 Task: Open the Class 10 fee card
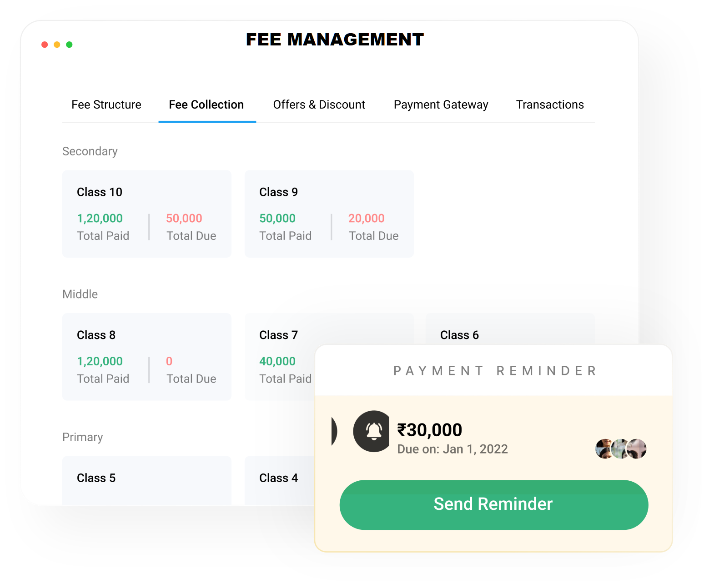coord(146,214)
